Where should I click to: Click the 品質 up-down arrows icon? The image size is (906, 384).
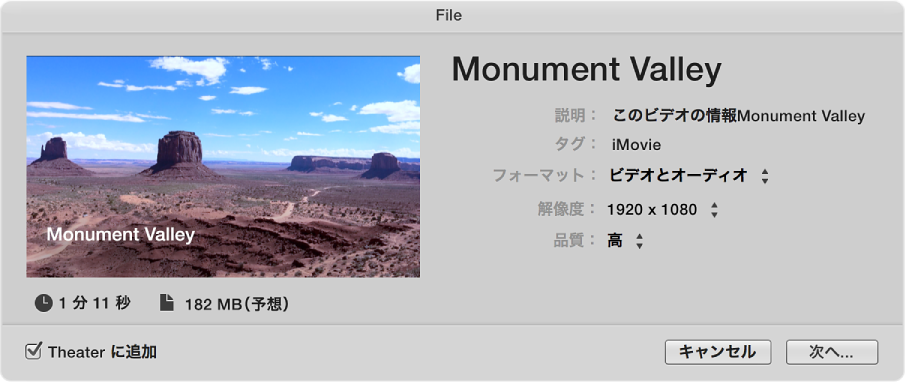[x=639, y=241]
